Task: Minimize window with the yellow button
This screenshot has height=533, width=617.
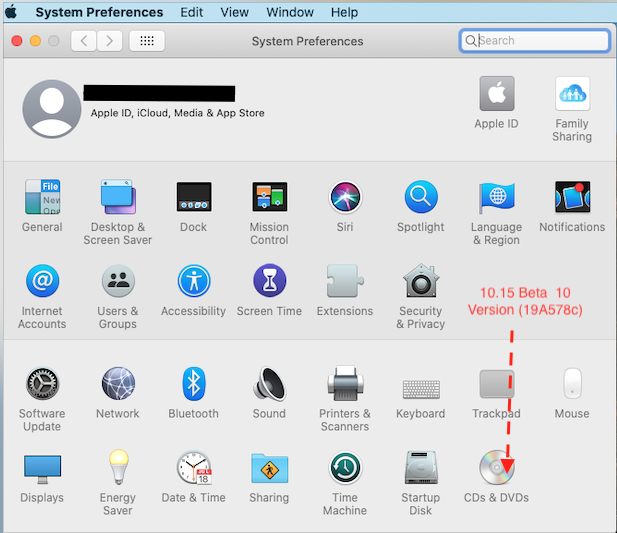Action: click(35, 41)
